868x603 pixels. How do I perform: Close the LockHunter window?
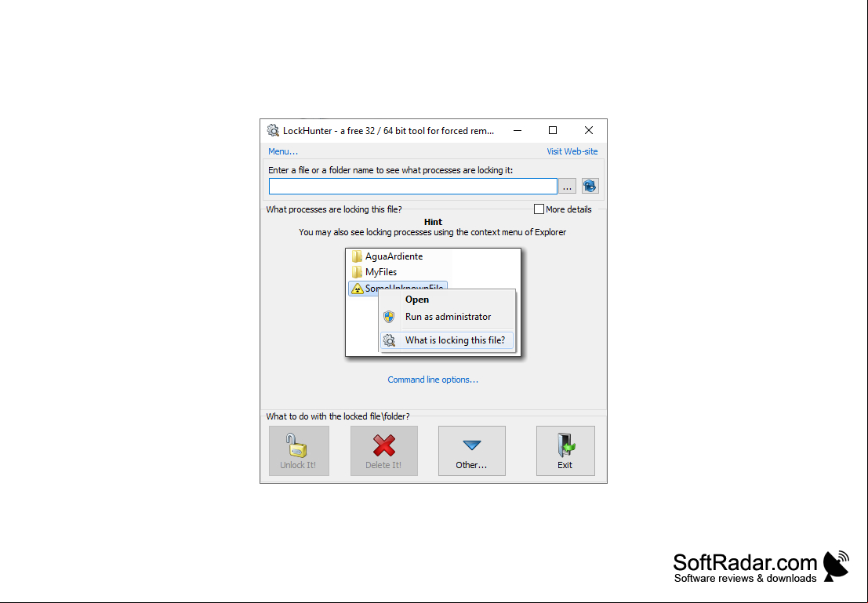tap(588, 131)
